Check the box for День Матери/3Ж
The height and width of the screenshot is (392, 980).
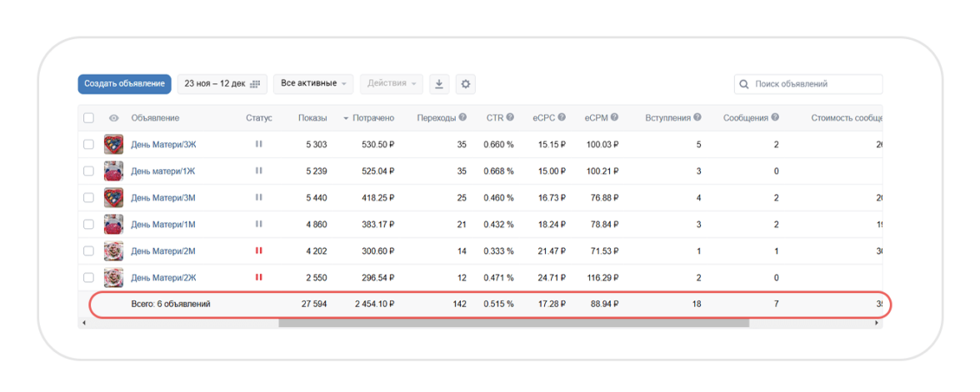click(x=89, y=145)
